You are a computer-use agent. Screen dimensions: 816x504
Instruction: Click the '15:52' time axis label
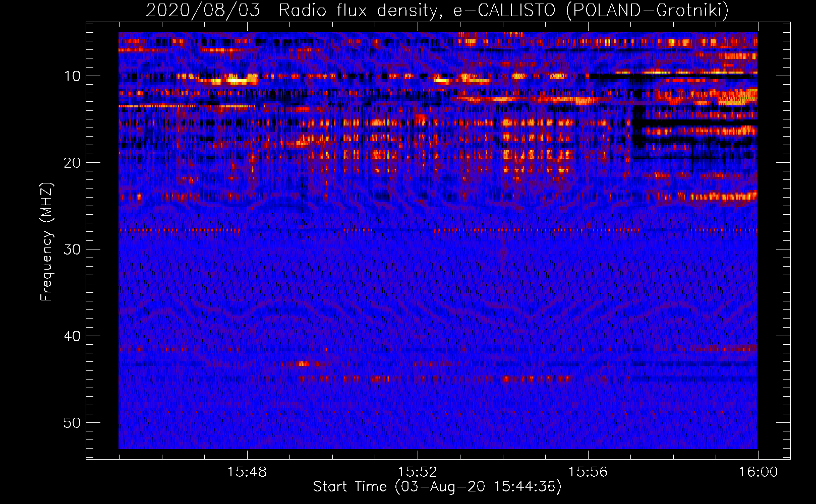coord(417,472)
